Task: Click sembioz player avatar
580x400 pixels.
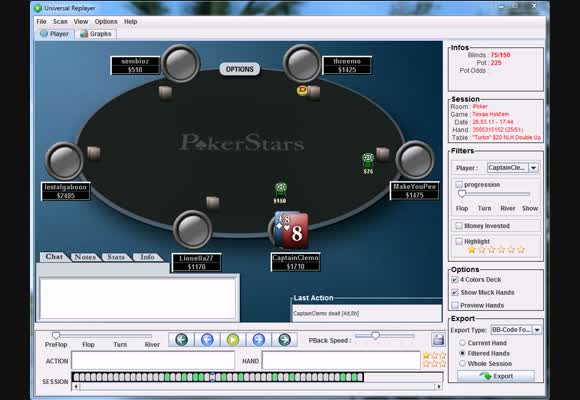Action: coord(181,64)
